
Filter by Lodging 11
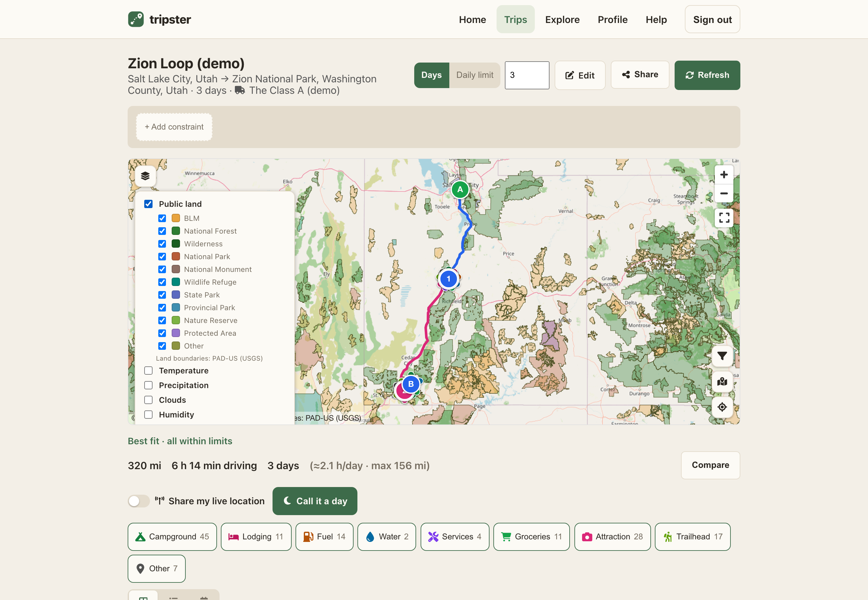click(x=256, y=536)
